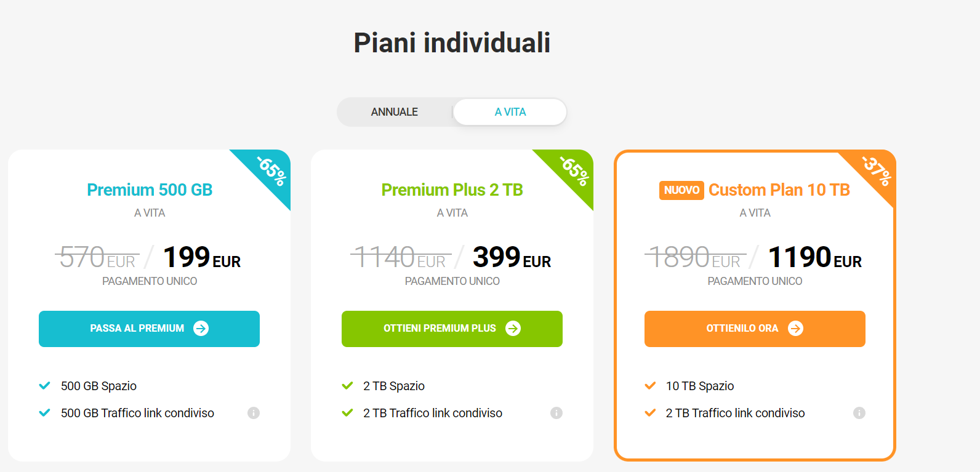The width and height of the screenshot is (980, 472).
Task: Click the orange -37% discount ribbon
Action: point(877,171)
